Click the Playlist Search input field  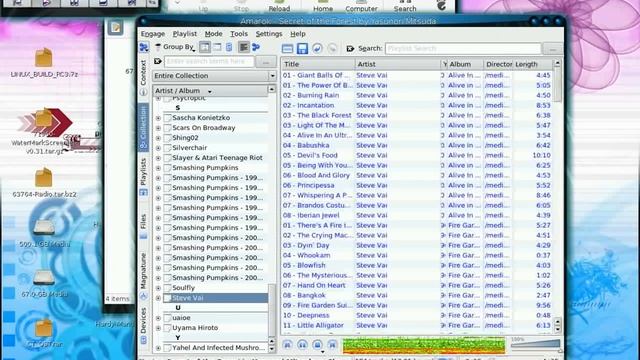click(463, 49)
